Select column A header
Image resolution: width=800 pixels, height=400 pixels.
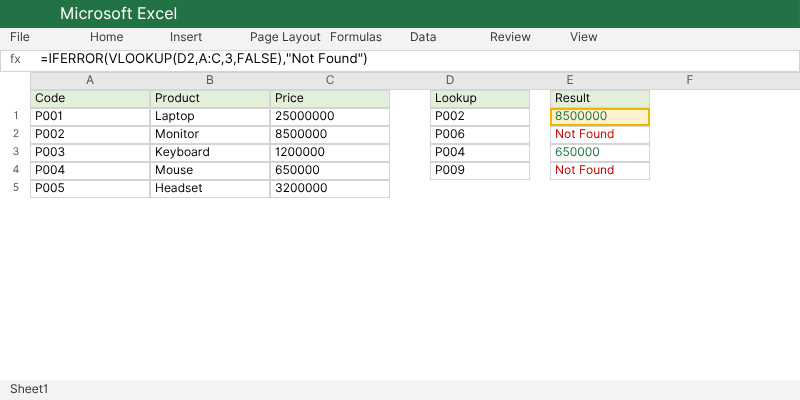click(x=90, y=80)
